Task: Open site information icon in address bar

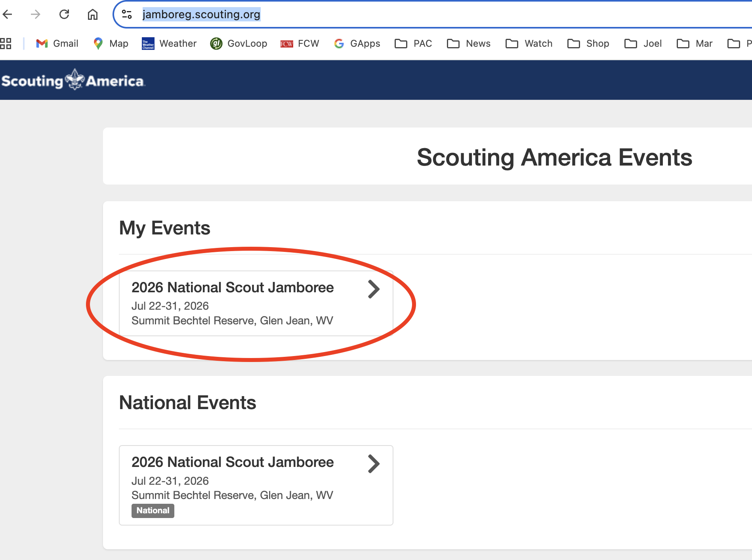Action: pyautogui.click(x=127, y=15)
